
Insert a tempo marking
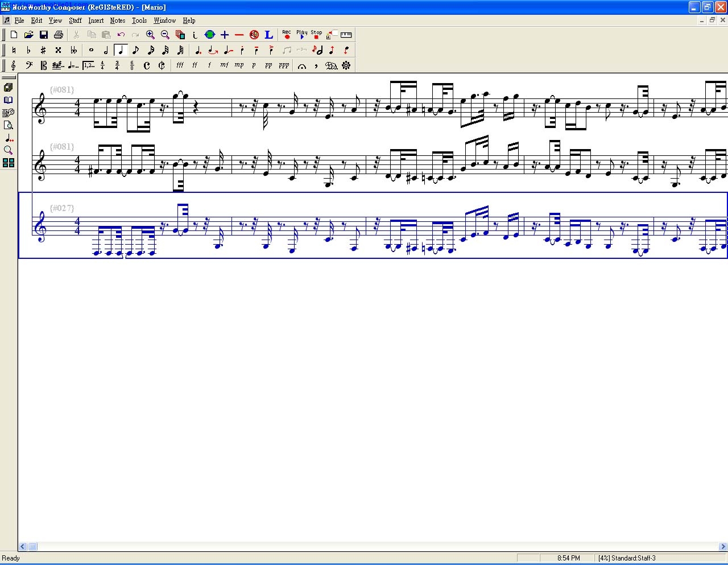click(73, 65)
